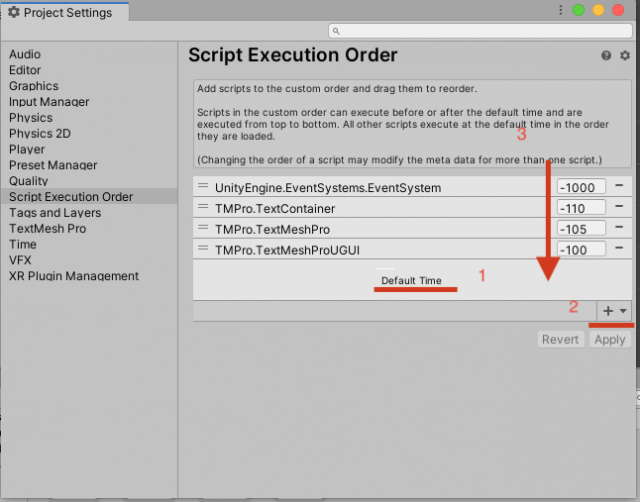This screenshot has height=502, width=640.
Task: Select Input Manager in the sidebar
Action: [49, 102]
